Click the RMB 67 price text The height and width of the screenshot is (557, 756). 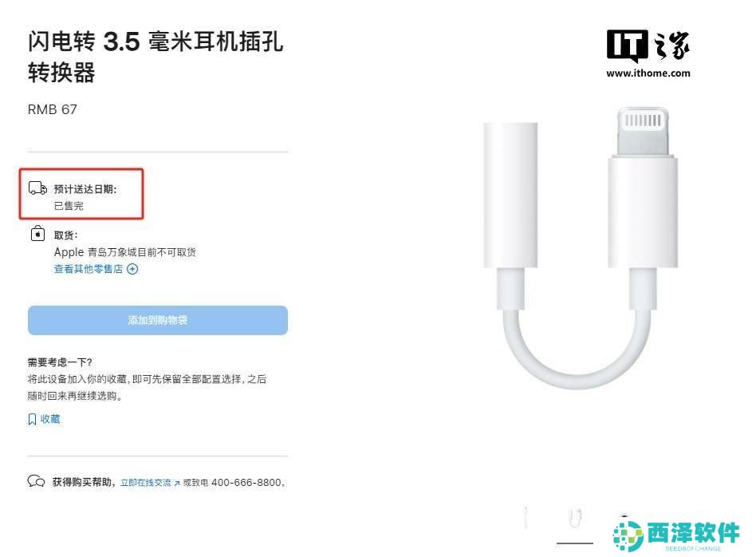point(52,109)
